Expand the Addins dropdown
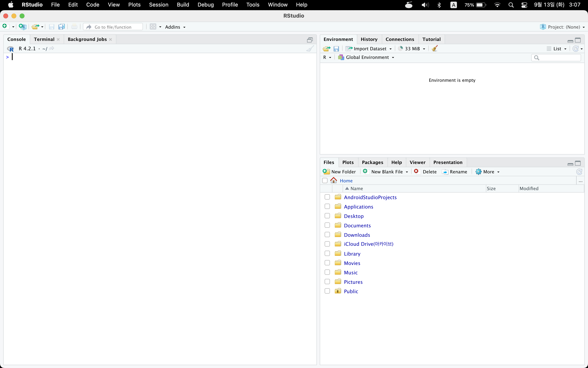This screenshot has height=368, width=588. point(175,27)
